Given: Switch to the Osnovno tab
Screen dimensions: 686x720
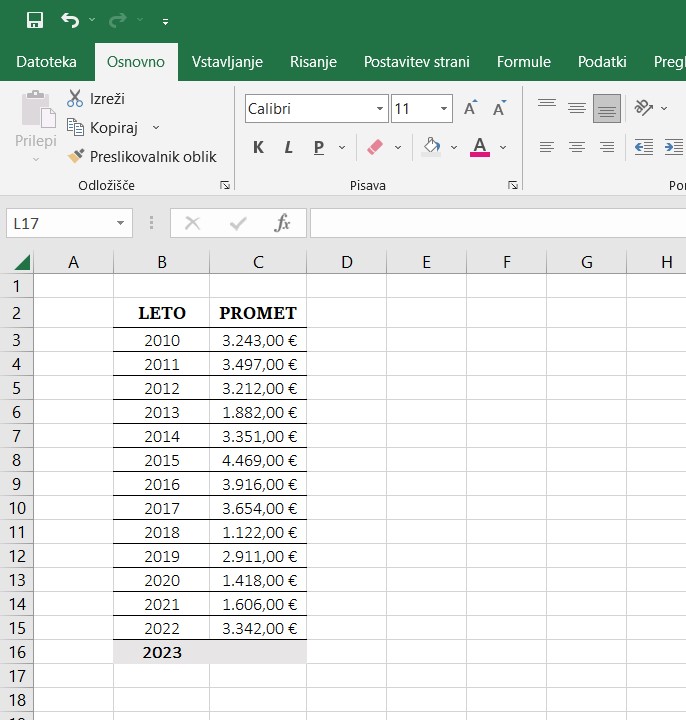Looking at the screenshot, I should (135, 62).
